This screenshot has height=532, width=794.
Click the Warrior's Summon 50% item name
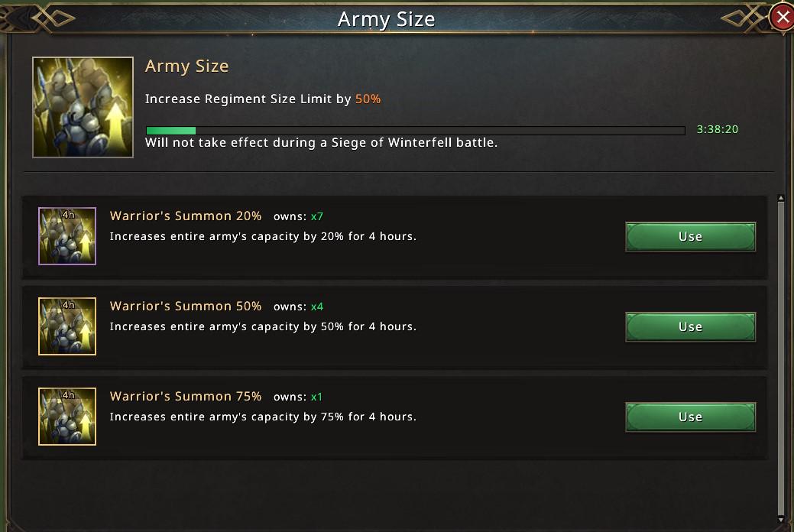tap(186, 307)
